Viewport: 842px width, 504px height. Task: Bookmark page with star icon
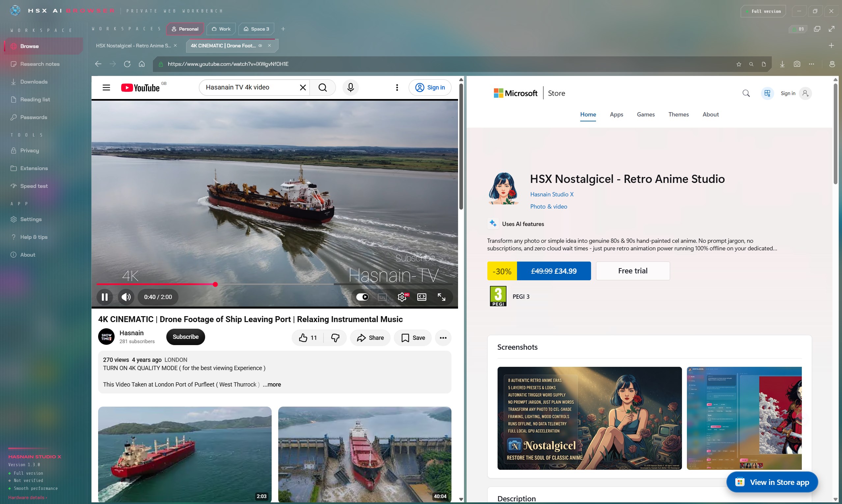tap(739, 64)
